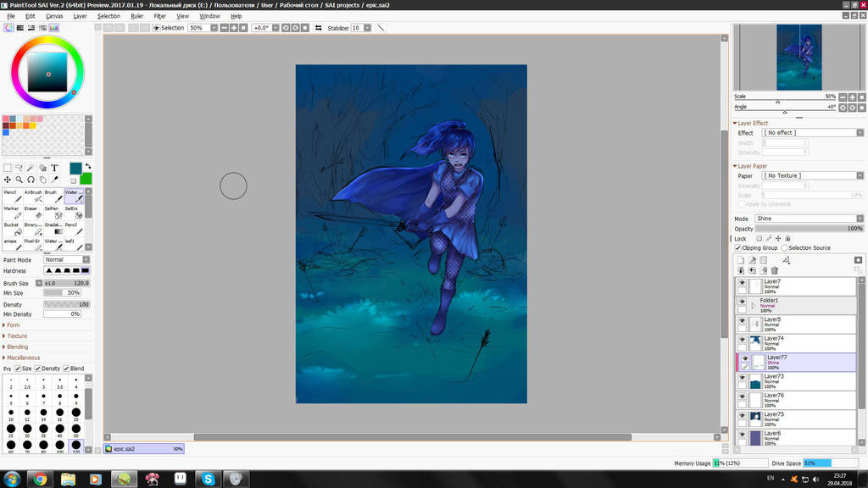Expand the Blending brush settings
The width and height of the screenshot is (868, 488).
[15, 347]
